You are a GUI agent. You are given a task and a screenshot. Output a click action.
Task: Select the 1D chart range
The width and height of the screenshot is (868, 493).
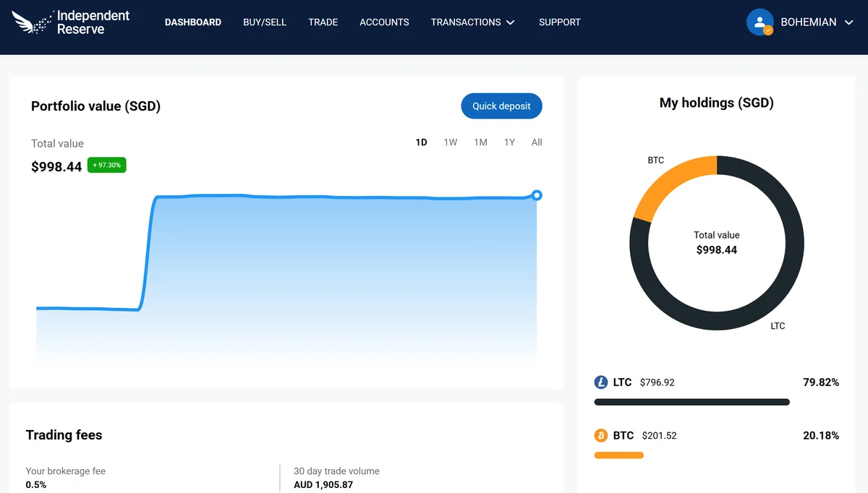tap(422, 142)
